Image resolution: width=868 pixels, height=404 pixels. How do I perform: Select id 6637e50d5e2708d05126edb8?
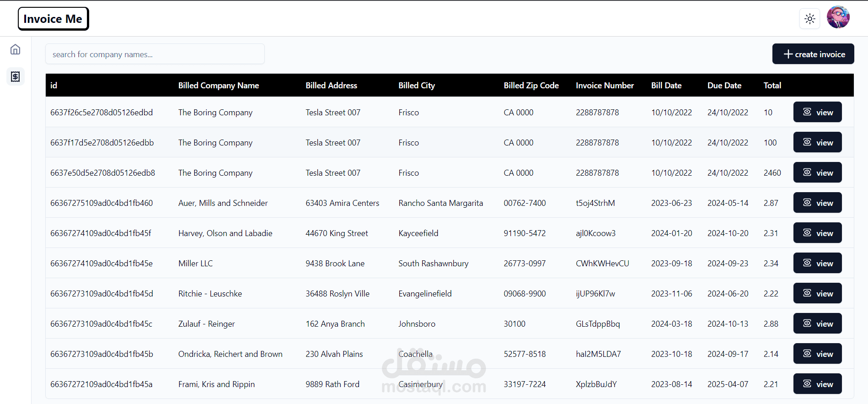[x=102, y=173]
